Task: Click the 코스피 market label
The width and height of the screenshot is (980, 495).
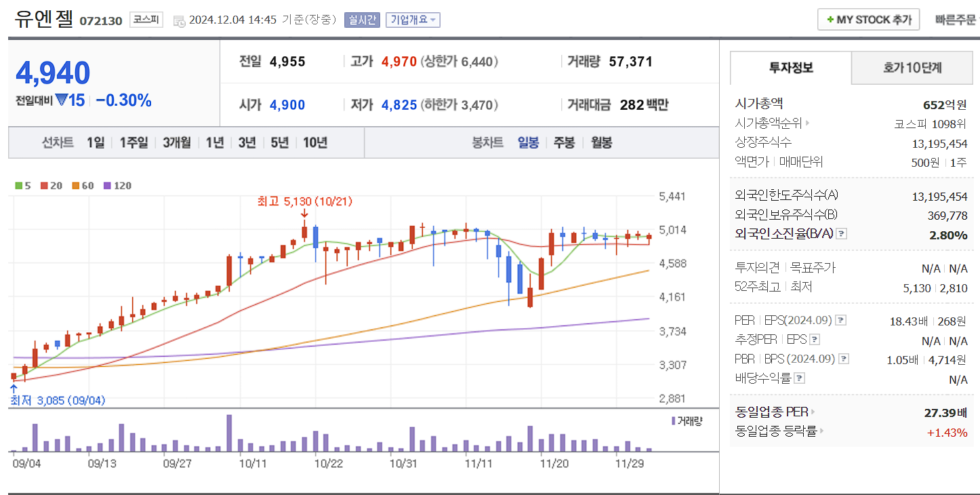Action: click(148, 20)
